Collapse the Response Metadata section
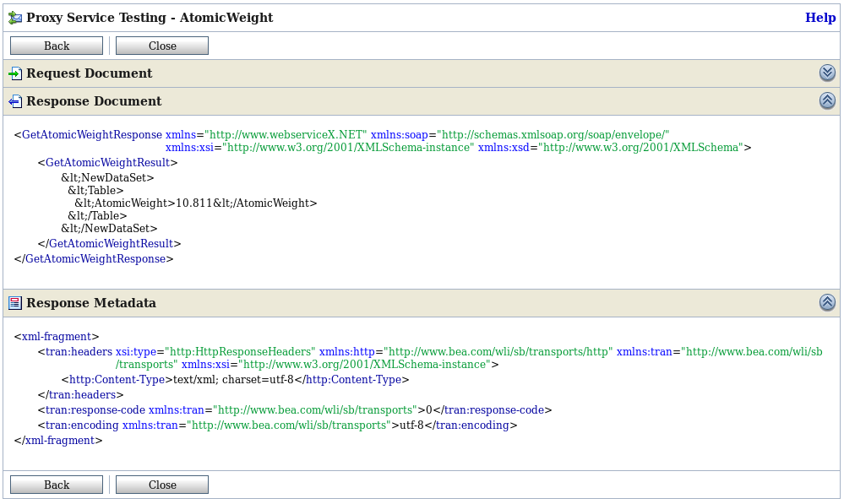 (827, 302)
